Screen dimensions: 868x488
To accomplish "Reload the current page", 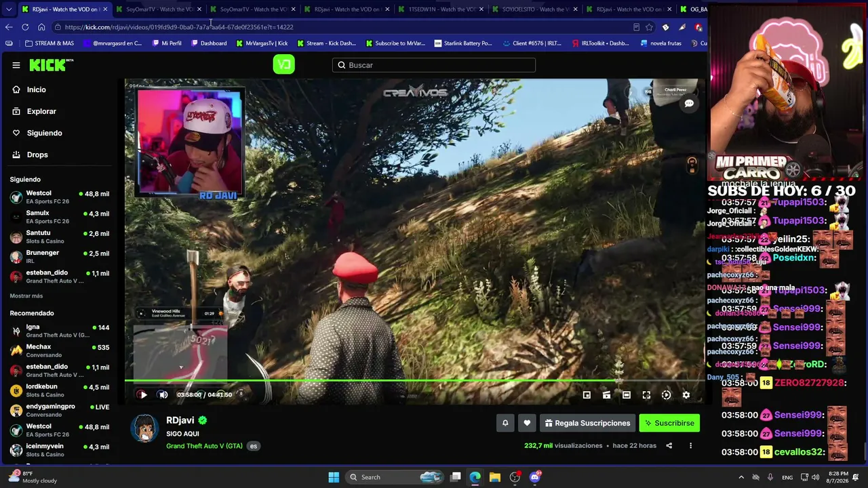I will pos(25,27).
